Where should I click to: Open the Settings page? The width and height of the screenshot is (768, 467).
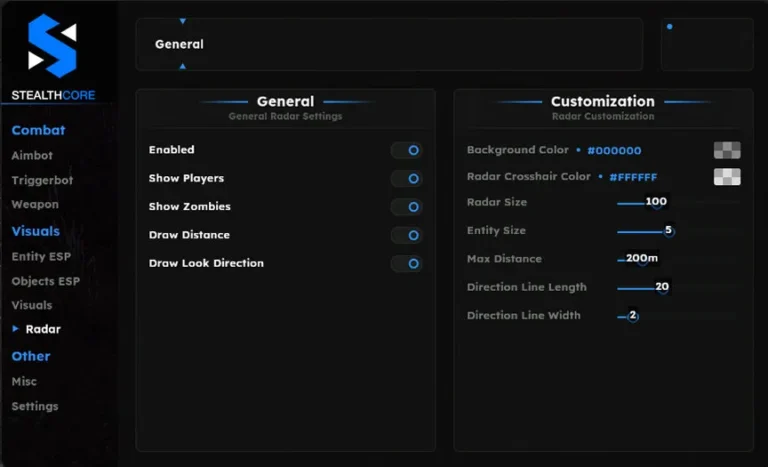tap(35, 406)
